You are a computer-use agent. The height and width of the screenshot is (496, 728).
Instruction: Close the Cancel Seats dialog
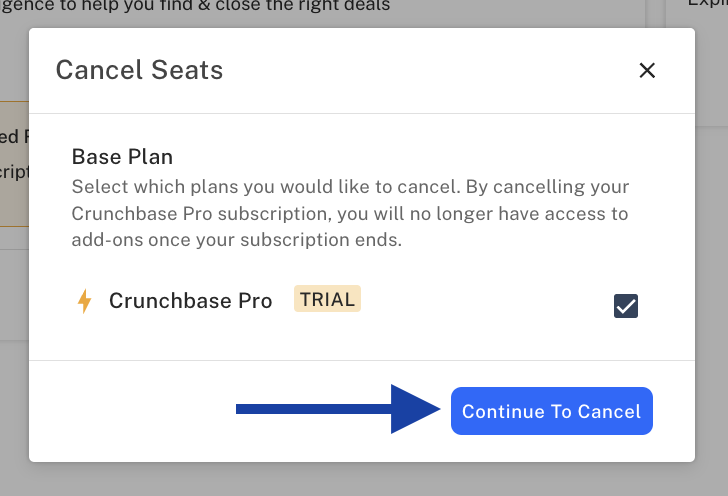tap(647, 71)
